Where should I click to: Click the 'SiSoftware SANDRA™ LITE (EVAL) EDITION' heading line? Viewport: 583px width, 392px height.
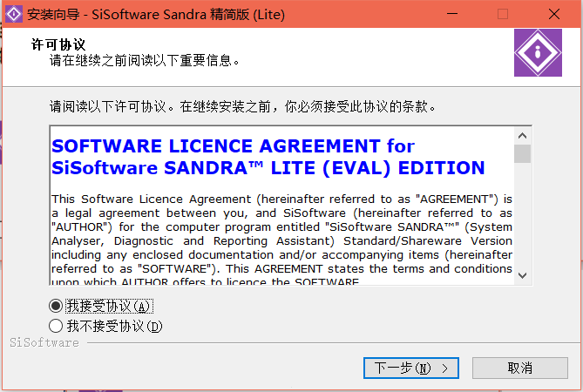click(268, 168)
